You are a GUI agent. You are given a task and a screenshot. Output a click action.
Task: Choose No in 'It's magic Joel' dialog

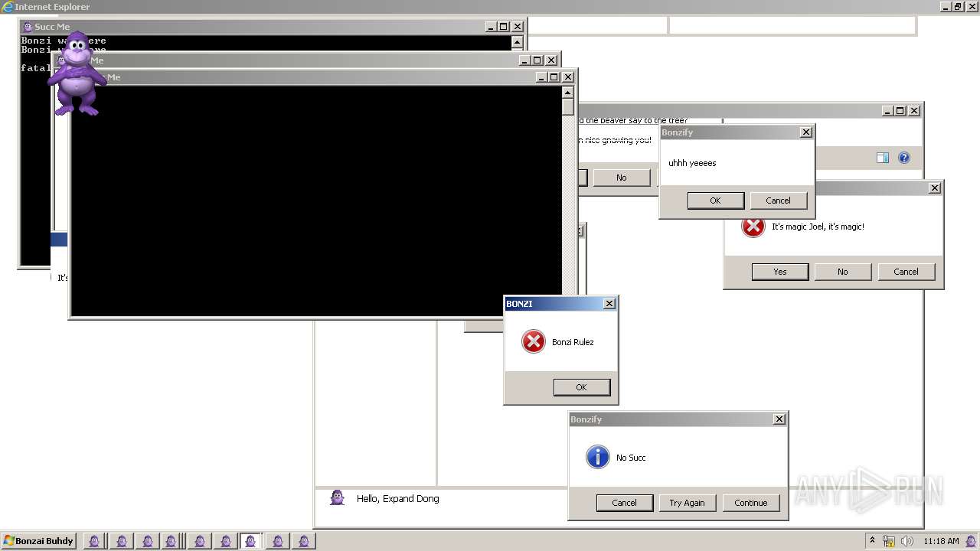click(x=843, y=272)
